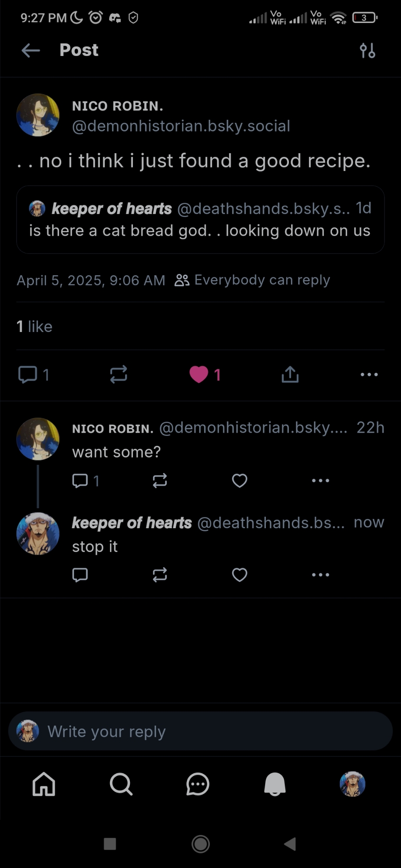The image size is (401, 868).
Task: Go to the Home tab
Action: coord(44,784)
